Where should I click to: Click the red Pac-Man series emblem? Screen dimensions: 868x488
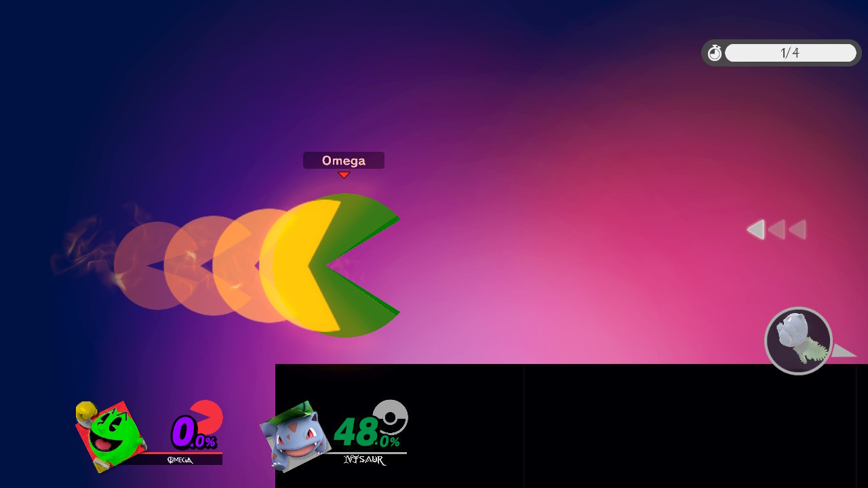click(x=206, y=415)
